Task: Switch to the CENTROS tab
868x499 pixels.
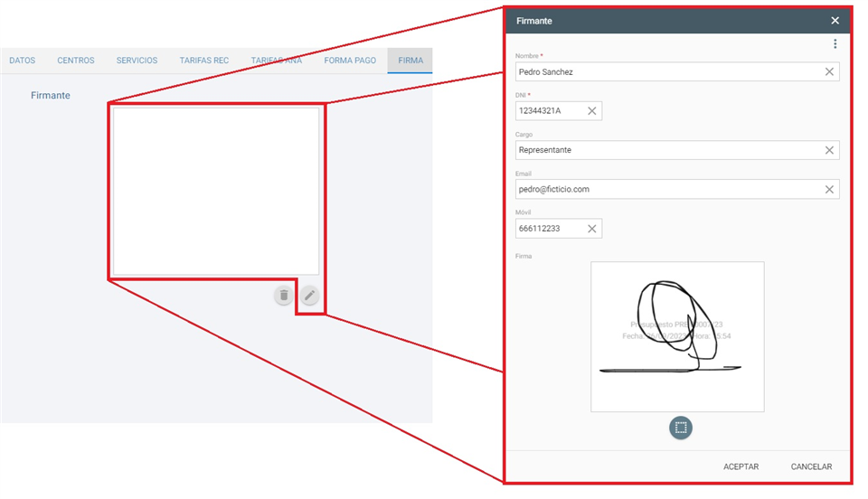Action: click(x=76, y=61)
